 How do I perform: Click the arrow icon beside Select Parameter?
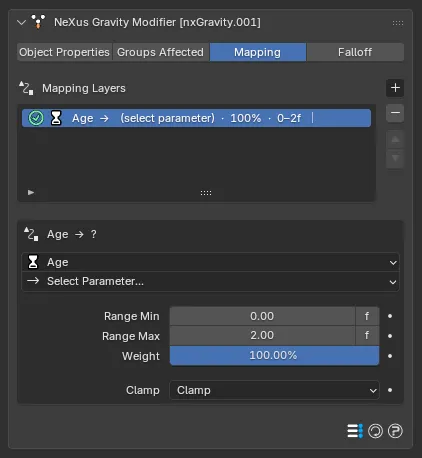pyautogui.click(x=33, y=281)
